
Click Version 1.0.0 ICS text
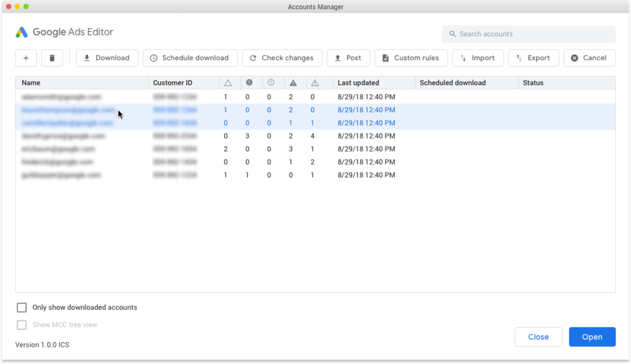43,345
